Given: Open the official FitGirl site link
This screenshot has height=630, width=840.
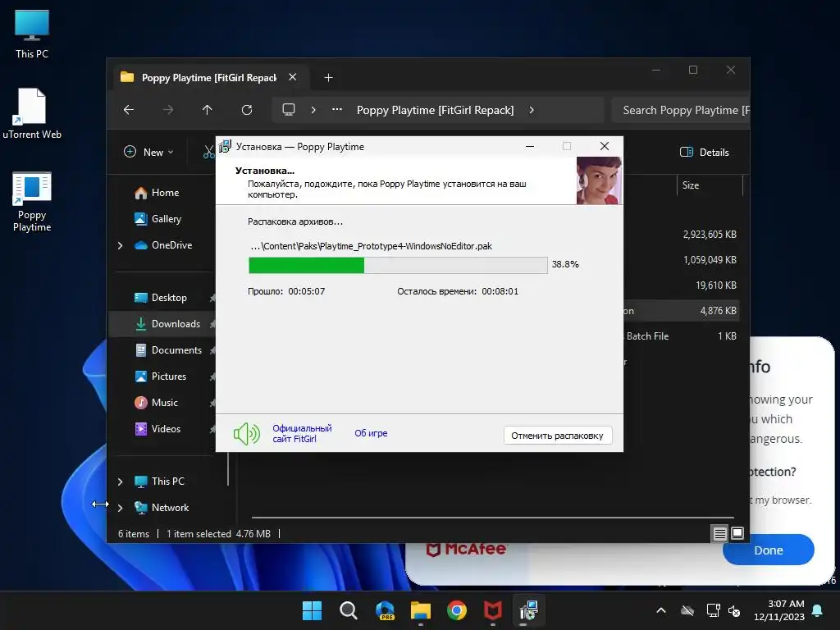Looking at the screenshot, I should (x=302, y=433).
